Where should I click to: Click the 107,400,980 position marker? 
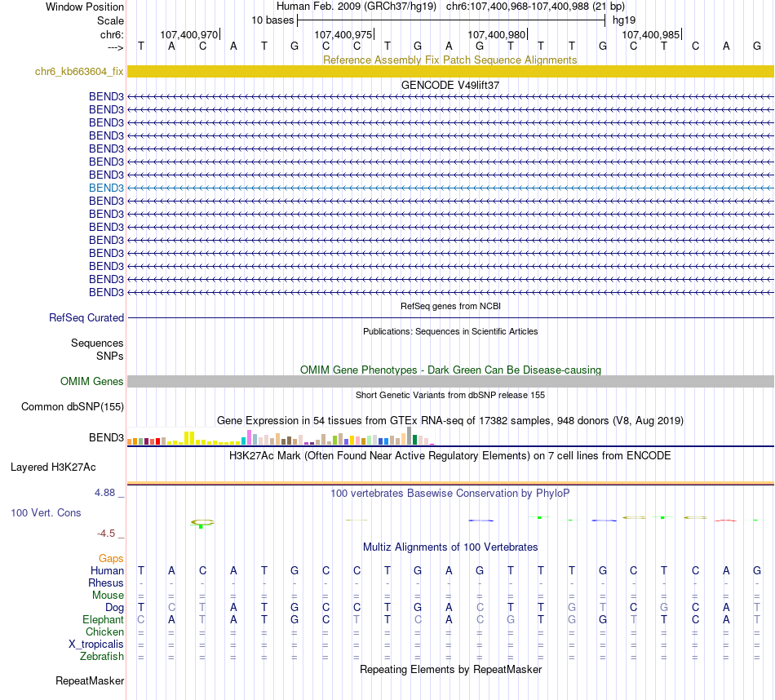(x=497, y=34)
